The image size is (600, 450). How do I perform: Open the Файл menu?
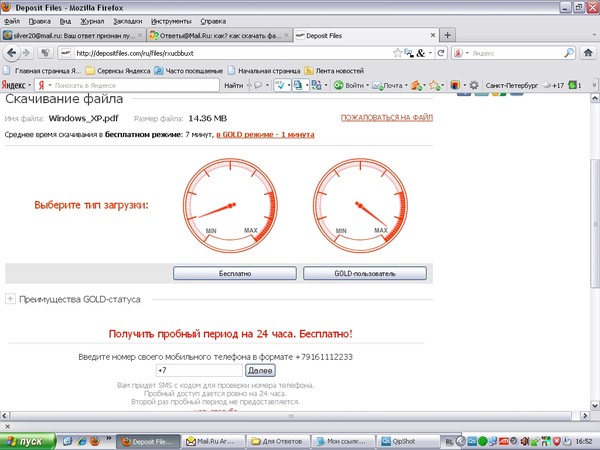[x=12, y=21]
